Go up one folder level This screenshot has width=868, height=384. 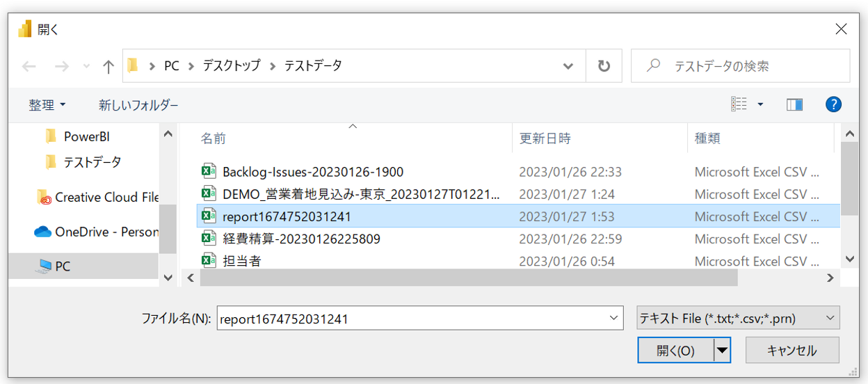[108, 66]
